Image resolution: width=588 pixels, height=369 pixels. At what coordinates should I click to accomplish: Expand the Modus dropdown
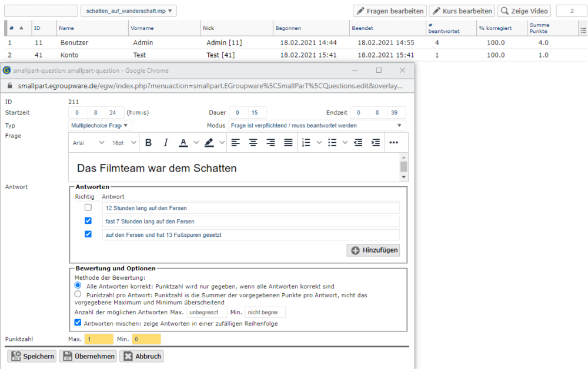(x=317, y=125)
